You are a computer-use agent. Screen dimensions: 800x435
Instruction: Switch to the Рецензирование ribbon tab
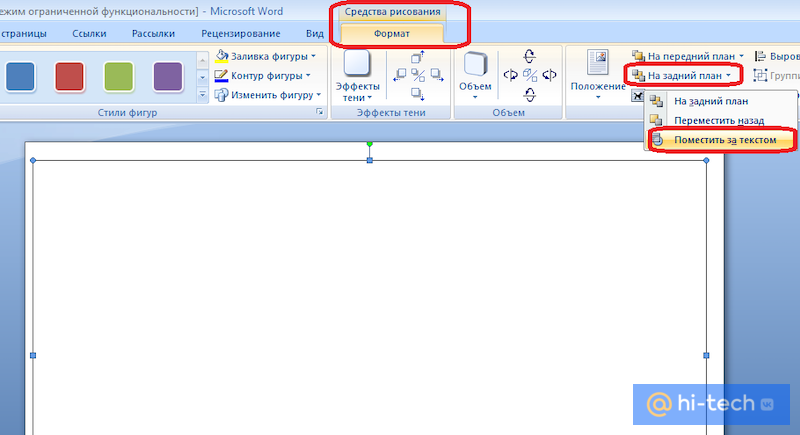[241, 33]
